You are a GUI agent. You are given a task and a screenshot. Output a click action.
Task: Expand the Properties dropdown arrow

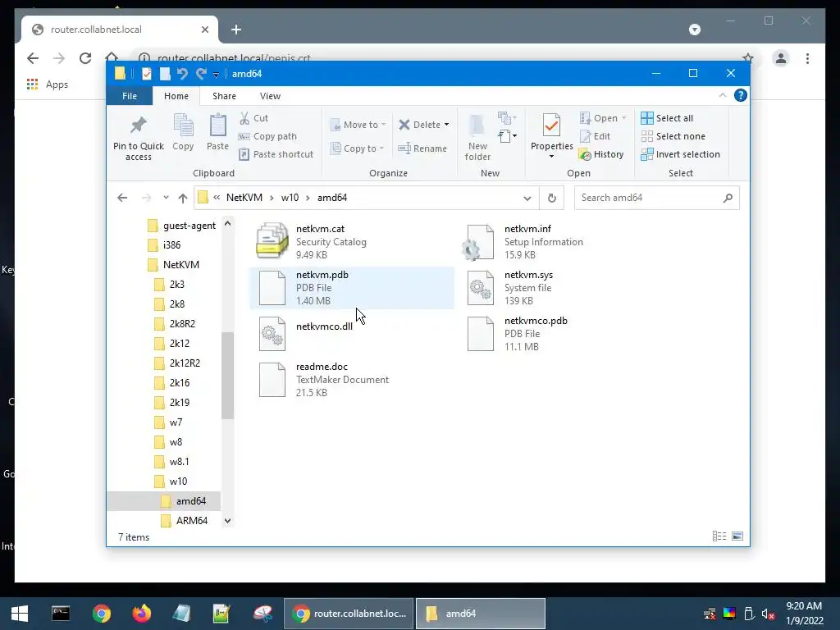tap(551, 157)
